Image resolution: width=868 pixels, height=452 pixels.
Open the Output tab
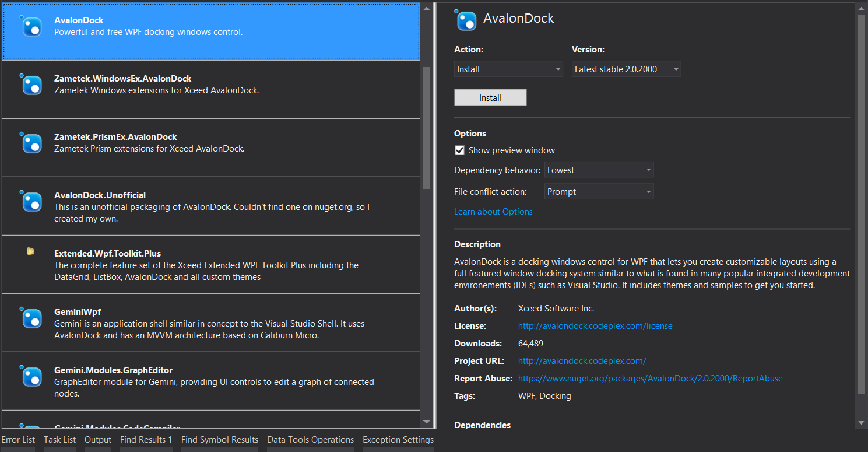coord(98,440)
